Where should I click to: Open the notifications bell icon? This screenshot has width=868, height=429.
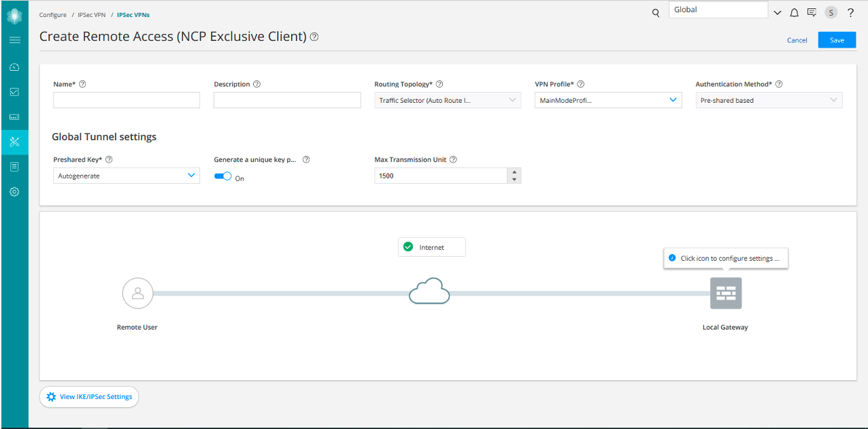point(794,12)
